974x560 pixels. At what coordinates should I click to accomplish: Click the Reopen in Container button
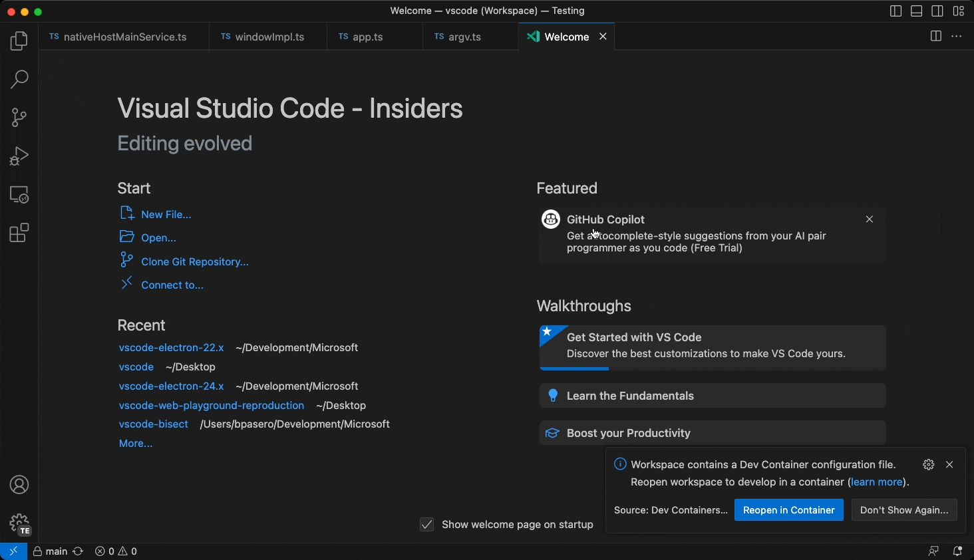788,510
